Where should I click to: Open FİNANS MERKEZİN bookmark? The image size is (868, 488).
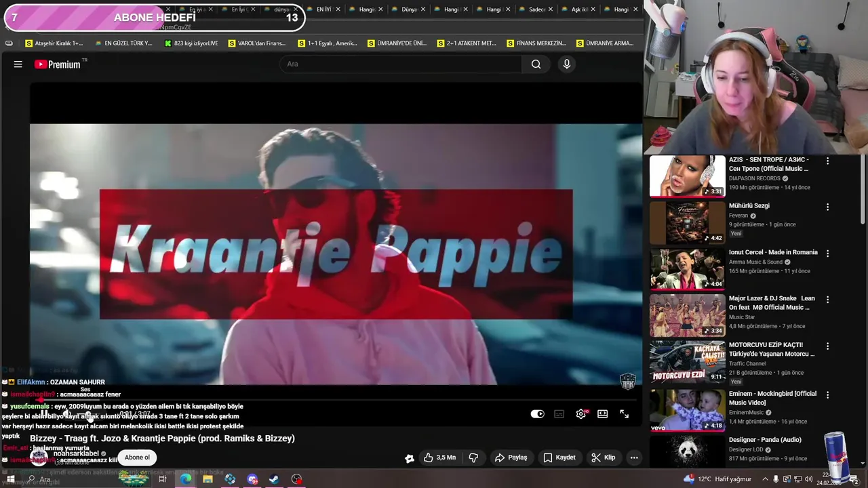point(536,43)
